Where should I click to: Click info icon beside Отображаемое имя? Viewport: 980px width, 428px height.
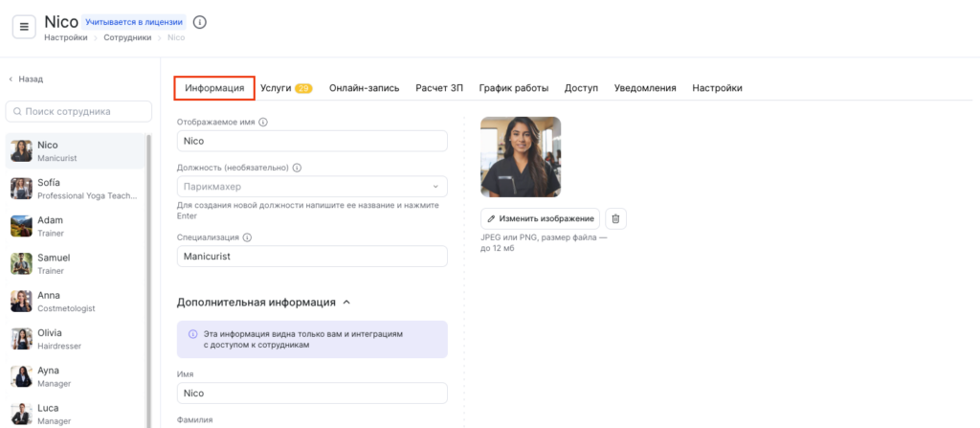coord(263,122)
